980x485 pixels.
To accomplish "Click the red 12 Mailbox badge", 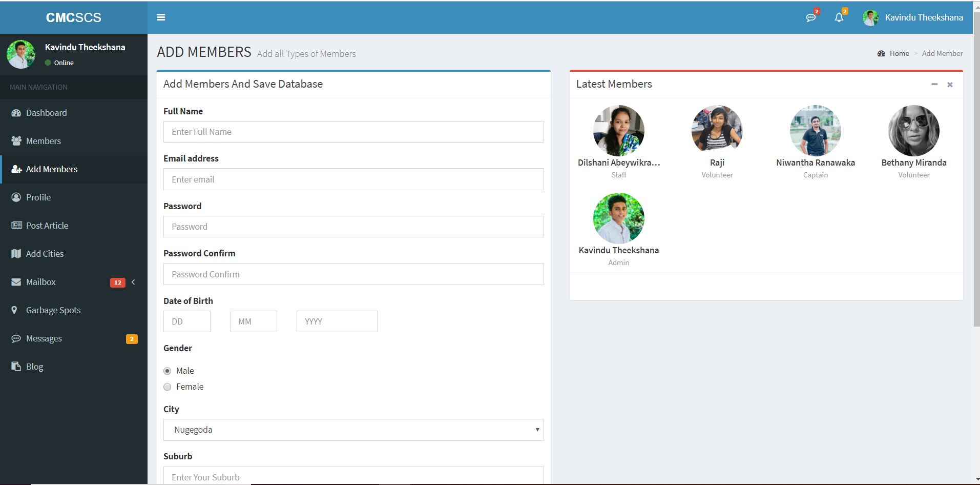I will pos(118,282).
